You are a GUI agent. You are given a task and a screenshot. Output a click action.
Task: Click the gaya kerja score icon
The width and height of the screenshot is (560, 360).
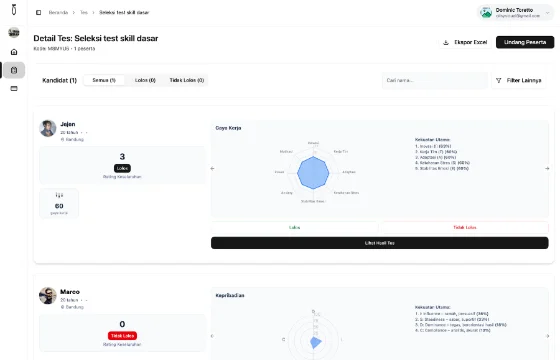[59, 195]
